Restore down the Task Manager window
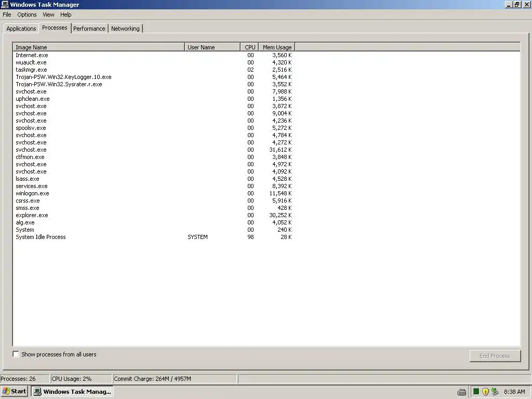This screenshot has height=399, width=532. click(x=517, y=4)
